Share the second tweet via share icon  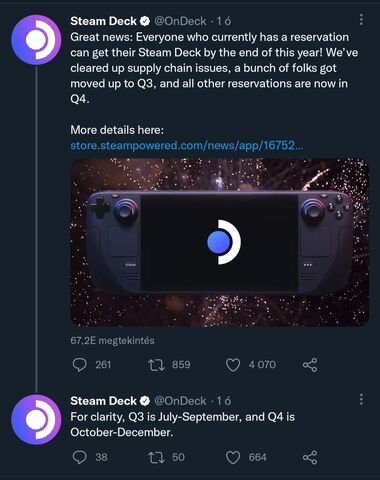point(310,457)
